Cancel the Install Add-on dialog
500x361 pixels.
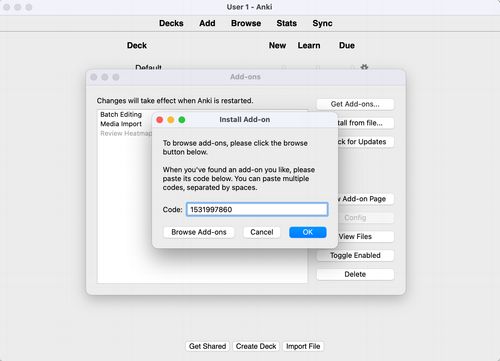(x=262, y=232)
